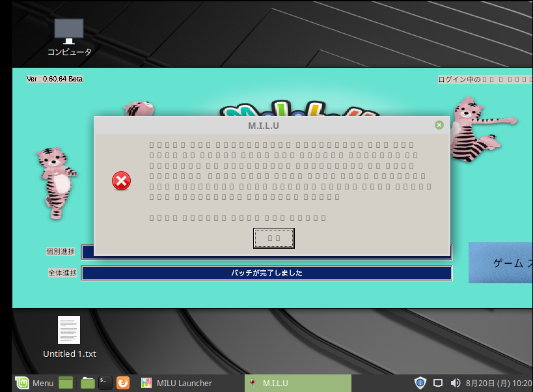Click the game start button
This screenshot has height=392, width=533.
click(x=500, y=263)
